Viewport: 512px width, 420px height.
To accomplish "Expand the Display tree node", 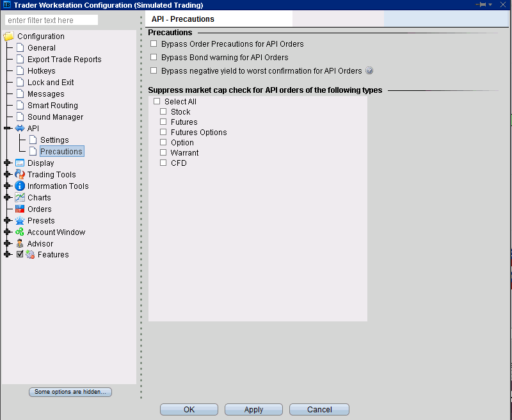I will (x=8, y=163).
